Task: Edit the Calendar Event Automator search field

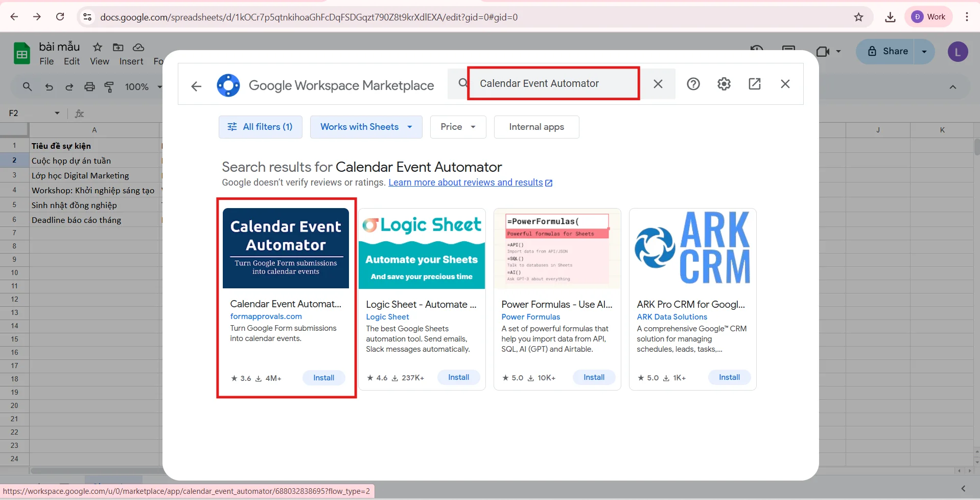Action: click(x=554, y=83)
